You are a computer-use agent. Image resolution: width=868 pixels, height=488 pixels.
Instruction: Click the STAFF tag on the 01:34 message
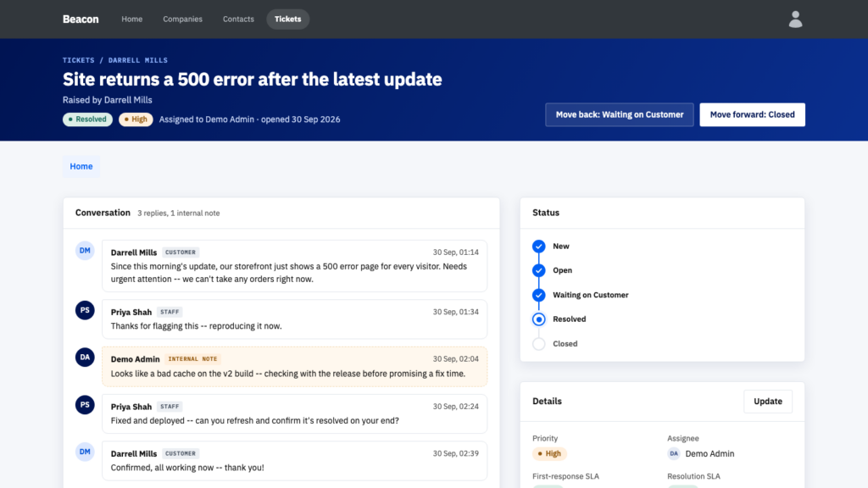pyautogui.click(x=170, y=312)
